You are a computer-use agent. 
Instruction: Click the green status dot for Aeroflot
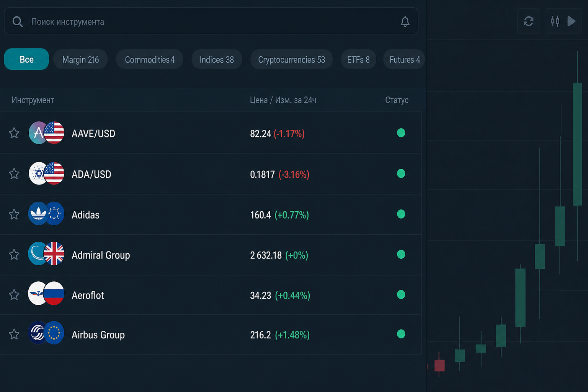click(x=401, y=294)
